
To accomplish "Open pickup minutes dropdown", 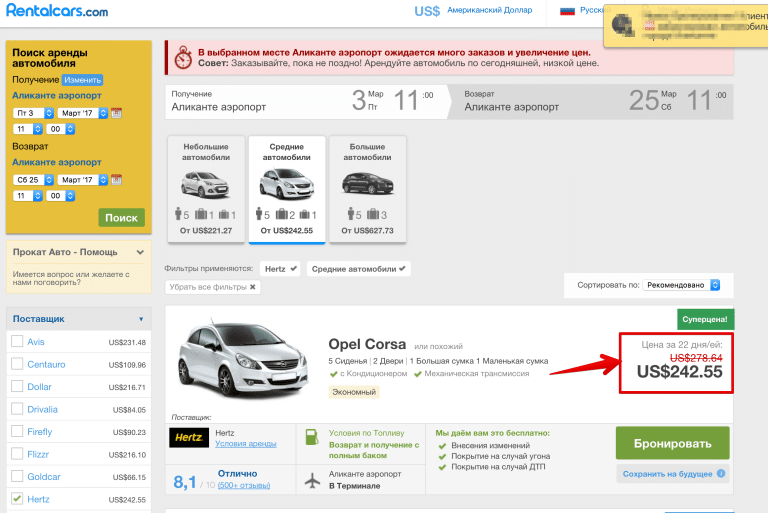I will coord(61,129).
